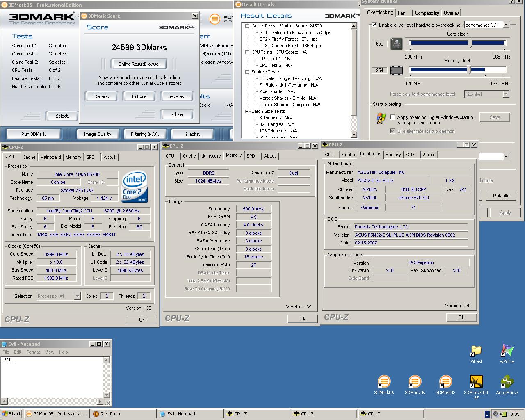
Task: Open Notepad Format menu
Action: pyautogui.click(x=33, y=352)
